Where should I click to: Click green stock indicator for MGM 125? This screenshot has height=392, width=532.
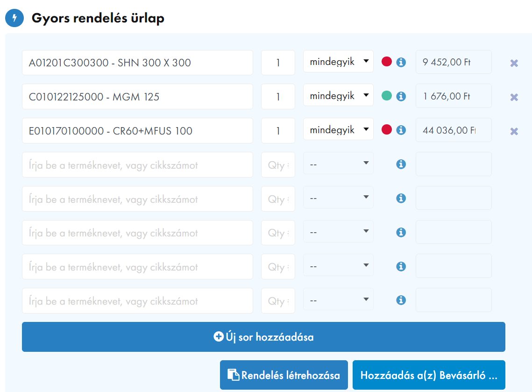click(387, 96)
